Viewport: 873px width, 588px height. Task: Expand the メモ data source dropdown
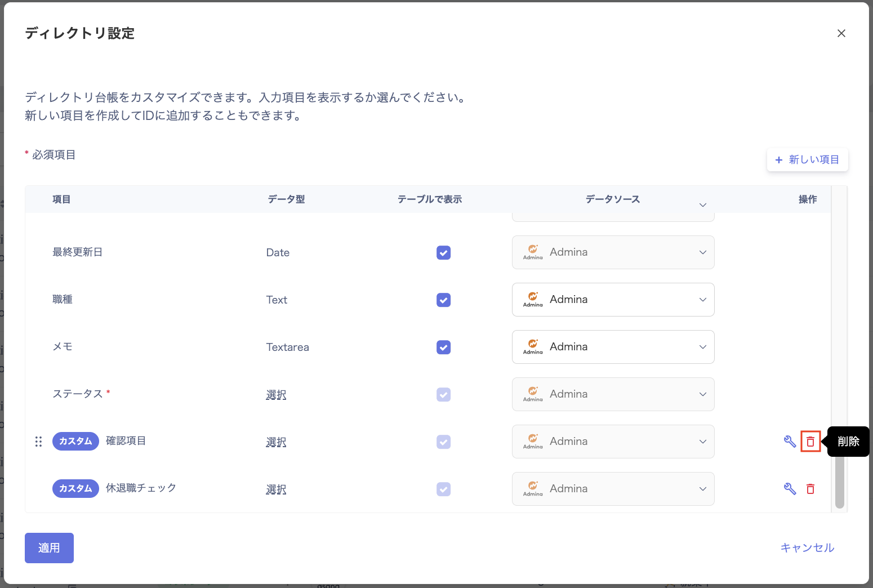click(x=702, y=347)
